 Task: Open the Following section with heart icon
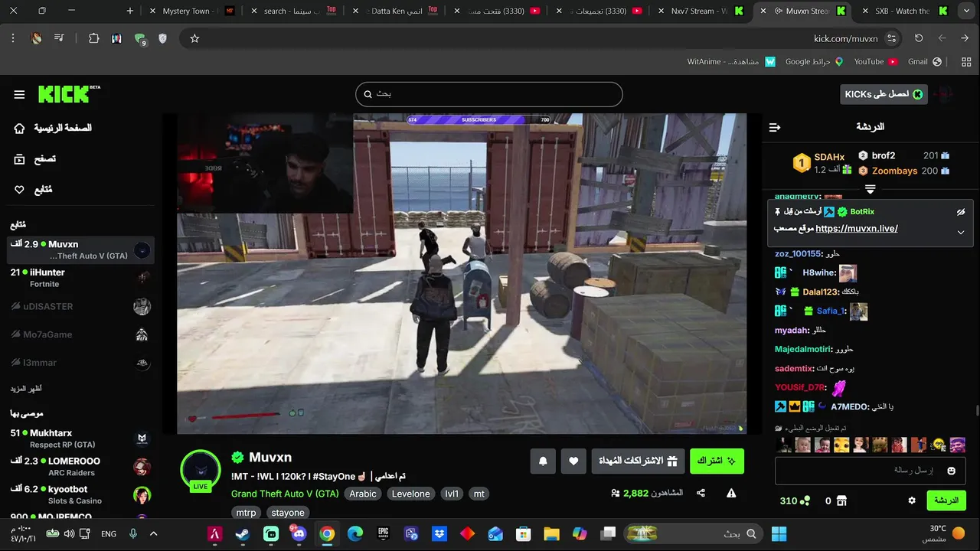tap(33, 189)
